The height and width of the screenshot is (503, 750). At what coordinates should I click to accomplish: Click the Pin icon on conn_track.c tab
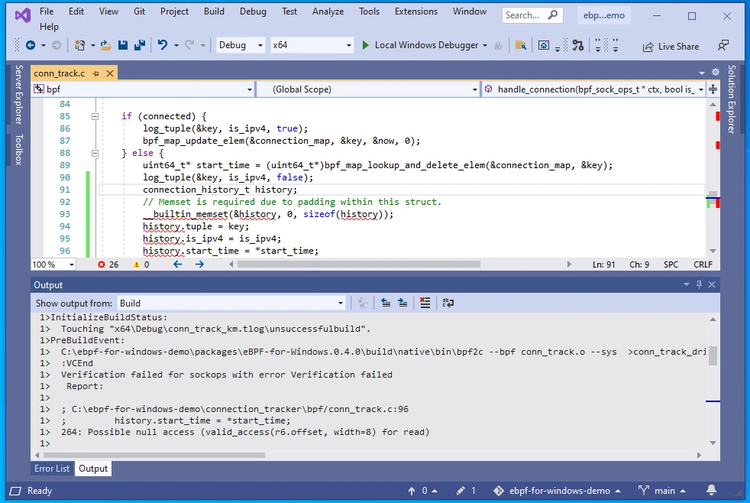pyautogui.click(x=97, y=73)
